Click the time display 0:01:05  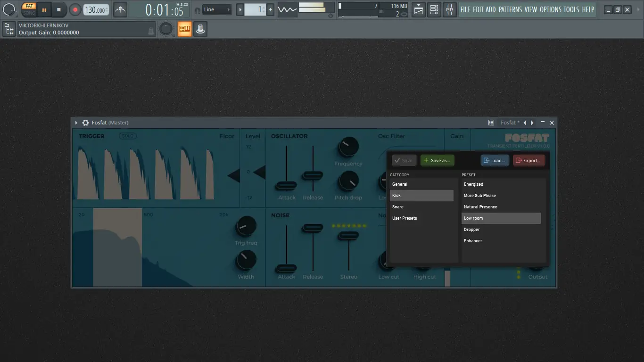164,9
